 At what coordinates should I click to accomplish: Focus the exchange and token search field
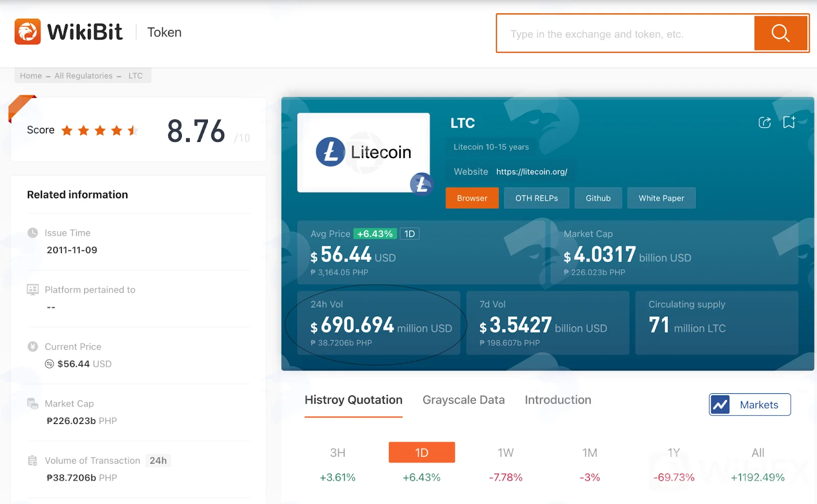pos(626,34)
